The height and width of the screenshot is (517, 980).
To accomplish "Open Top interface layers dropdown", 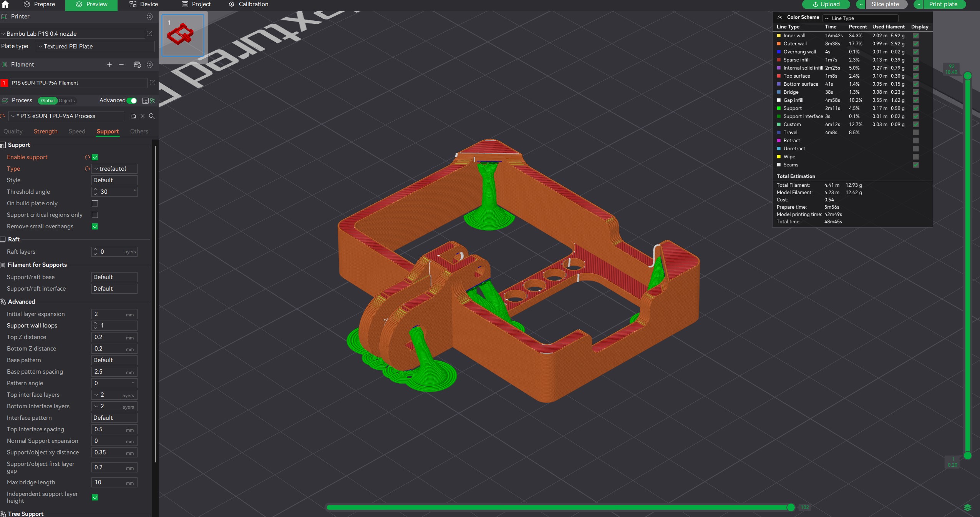I will [x=114, y=395].
